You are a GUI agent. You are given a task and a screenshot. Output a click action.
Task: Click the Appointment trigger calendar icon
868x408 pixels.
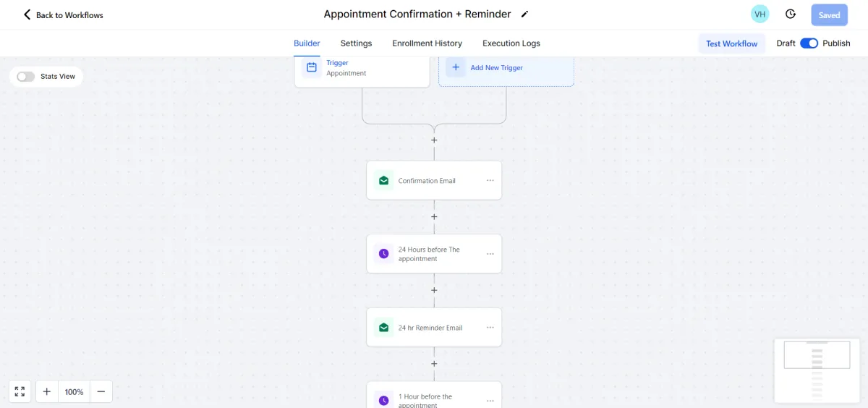tap(312, 67)
